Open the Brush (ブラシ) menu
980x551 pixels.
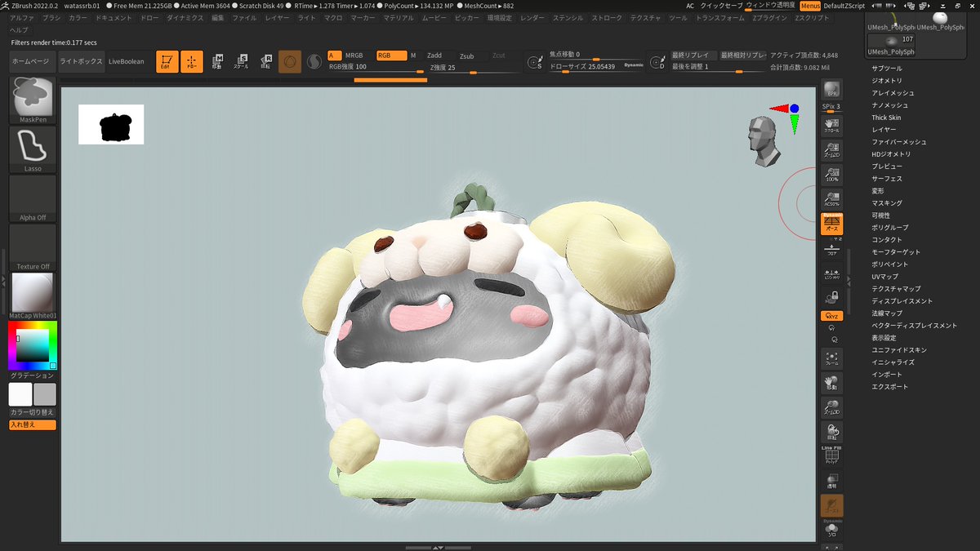tap(51, 17)
